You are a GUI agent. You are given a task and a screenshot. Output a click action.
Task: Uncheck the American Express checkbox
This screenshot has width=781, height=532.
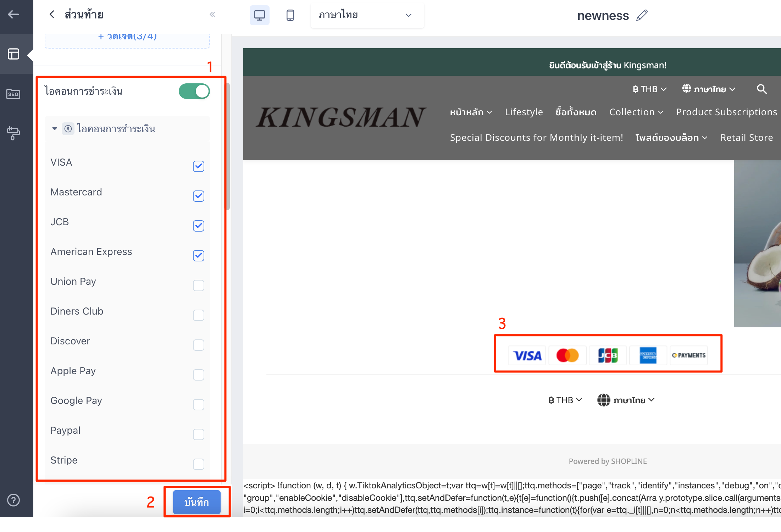(x=199, y=255)
